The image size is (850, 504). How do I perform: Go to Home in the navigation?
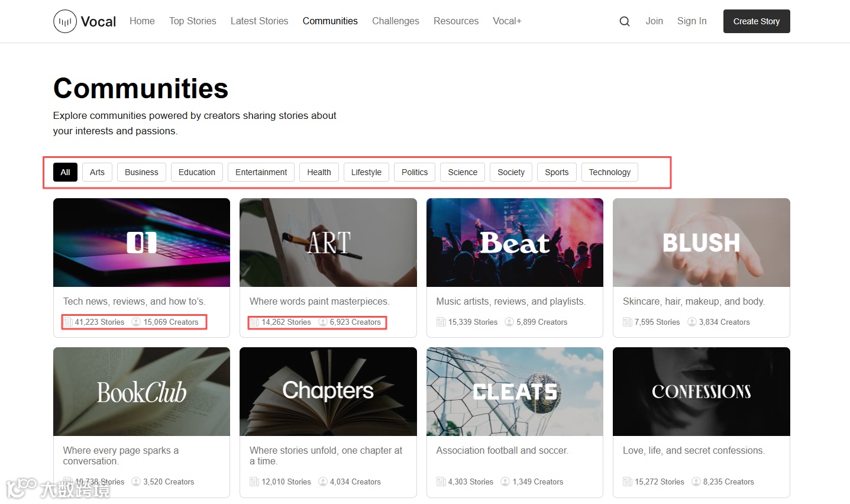[x=142, y=21]
